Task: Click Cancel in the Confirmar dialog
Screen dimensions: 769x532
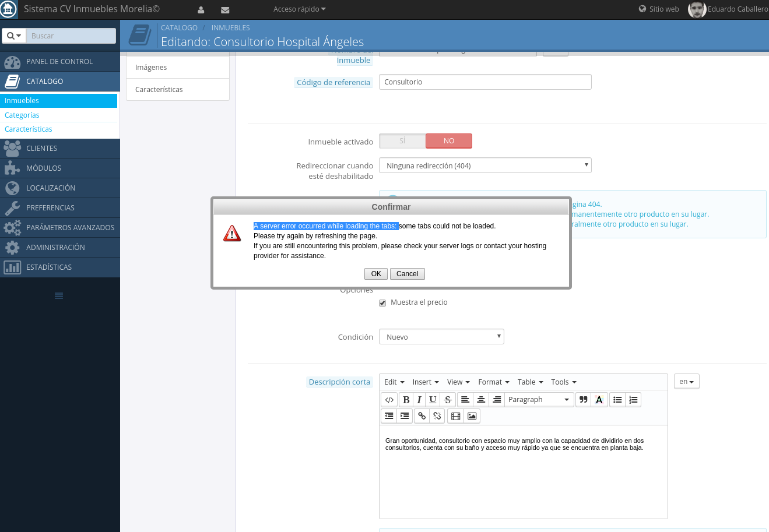Action: pos(408,274)
